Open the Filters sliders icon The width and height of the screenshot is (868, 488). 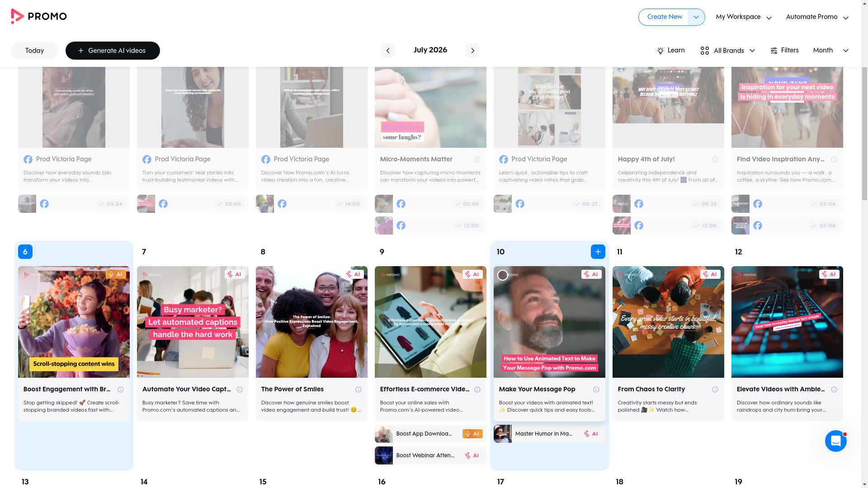tap(774, 51)
